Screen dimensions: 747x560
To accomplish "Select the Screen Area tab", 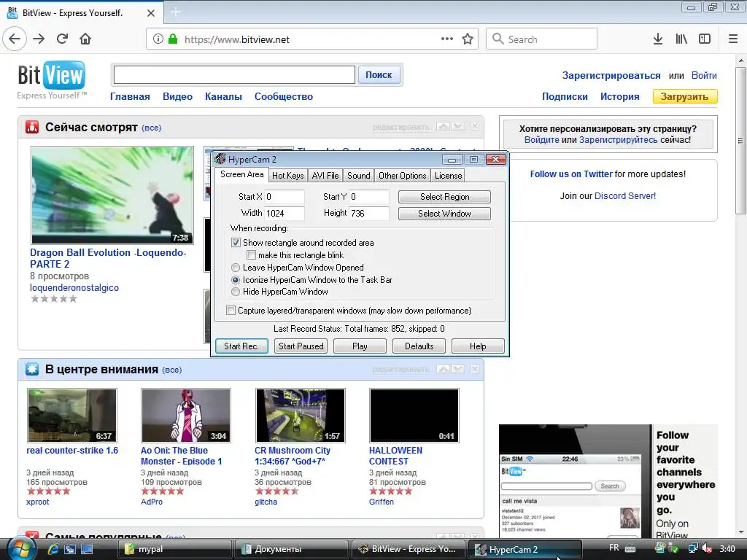I will pos(241,174).
